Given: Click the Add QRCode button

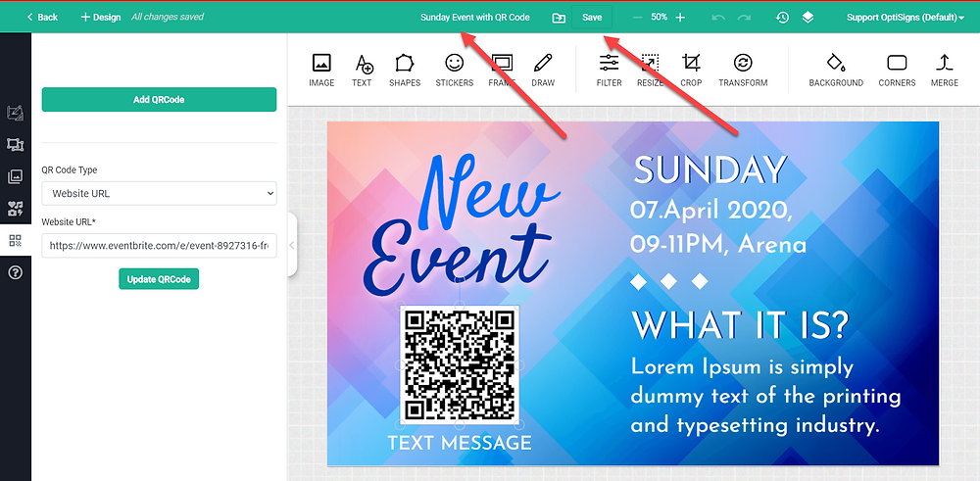Looking at the screenshot, I should point(160,99).
